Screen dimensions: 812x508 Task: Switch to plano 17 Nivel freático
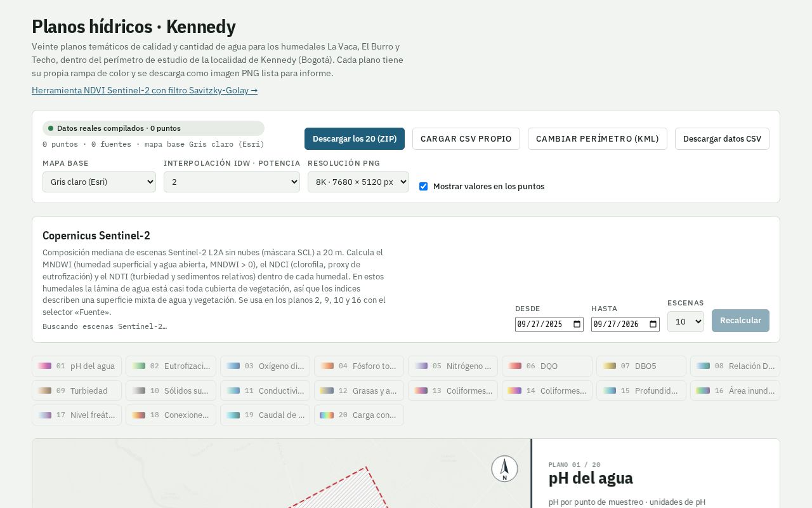(x=77, y=415)
